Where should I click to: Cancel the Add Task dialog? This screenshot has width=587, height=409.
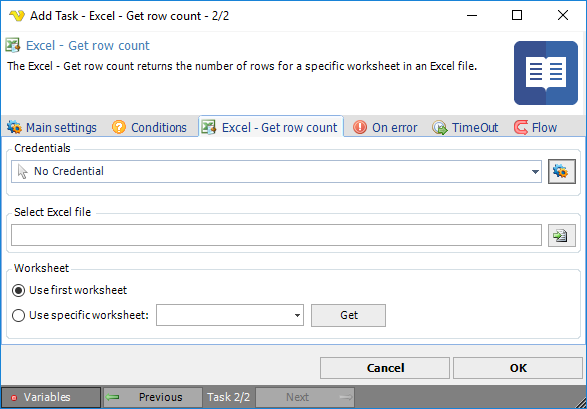(385, 368)
